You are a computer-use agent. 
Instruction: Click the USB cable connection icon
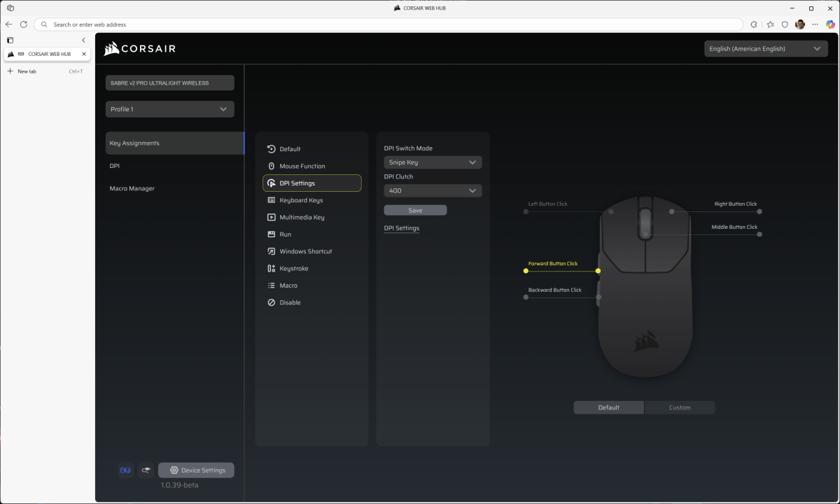coord(146,470)
